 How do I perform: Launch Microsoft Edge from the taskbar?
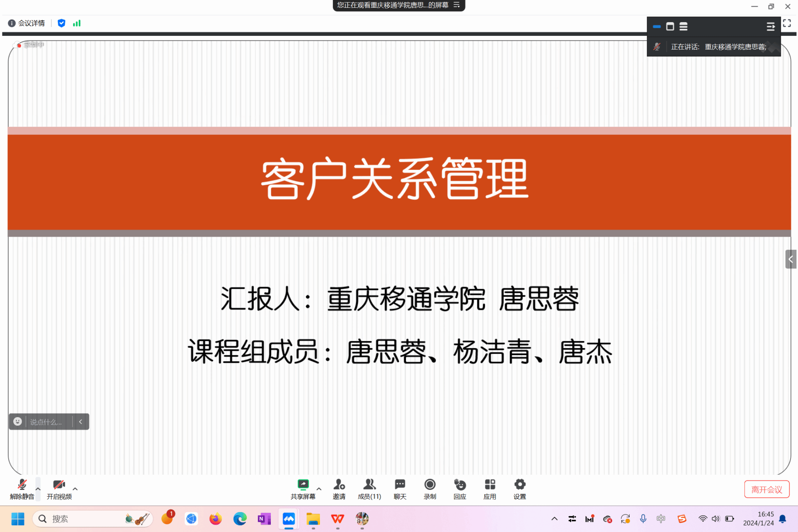point(240,519)
